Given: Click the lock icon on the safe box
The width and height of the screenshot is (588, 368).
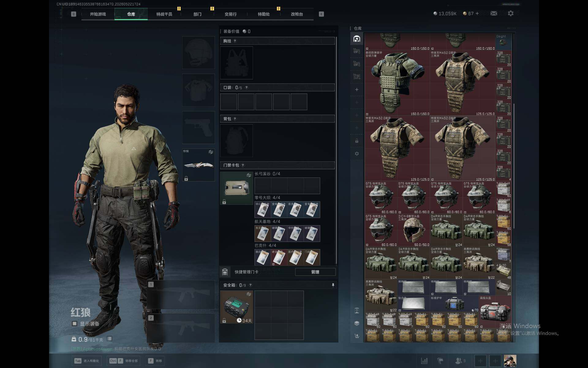Looking at the screenshot, I should (x=224, y=320).
